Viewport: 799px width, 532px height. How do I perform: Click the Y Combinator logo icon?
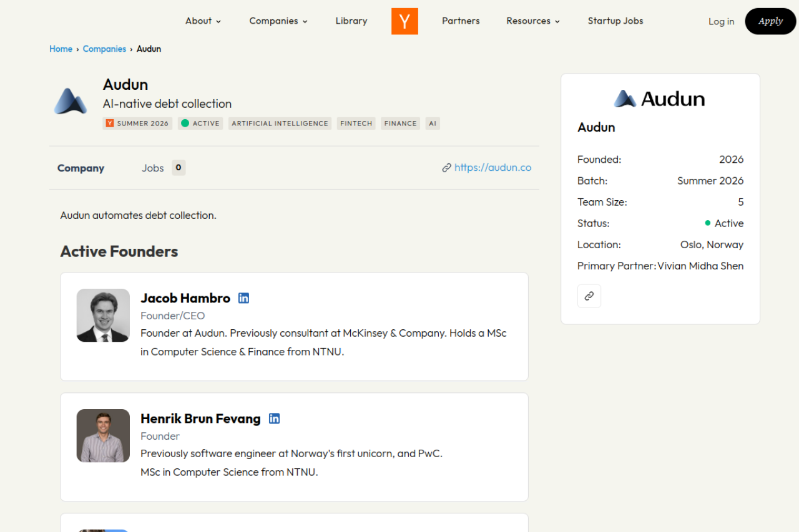click(404, 21)
